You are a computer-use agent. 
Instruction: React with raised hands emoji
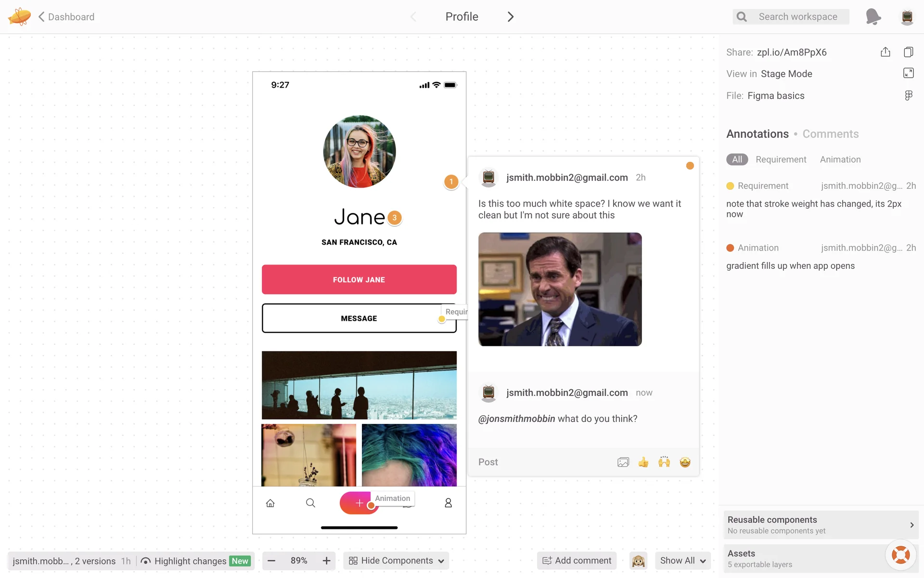(664, 462)
